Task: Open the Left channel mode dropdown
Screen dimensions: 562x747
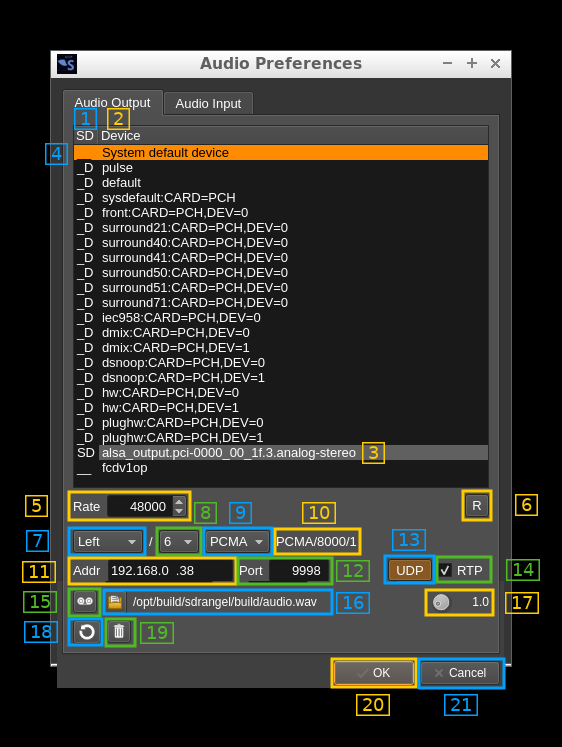Action: [107, 542]
